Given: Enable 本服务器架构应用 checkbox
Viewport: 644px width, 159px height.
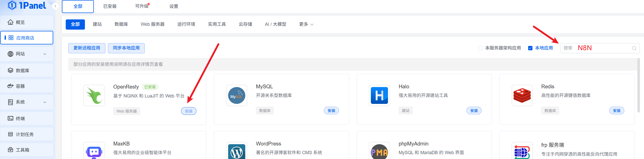Looking at the screenshot, I should [480, 48].
